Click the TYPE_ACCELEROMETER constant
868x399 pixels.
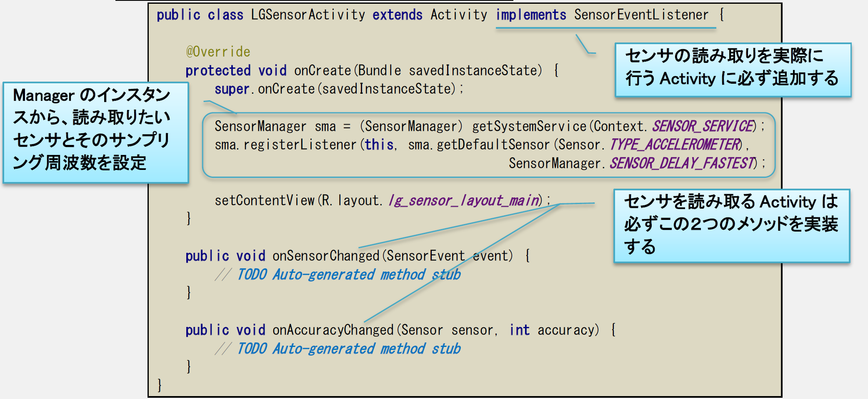(x=675, y=145)
